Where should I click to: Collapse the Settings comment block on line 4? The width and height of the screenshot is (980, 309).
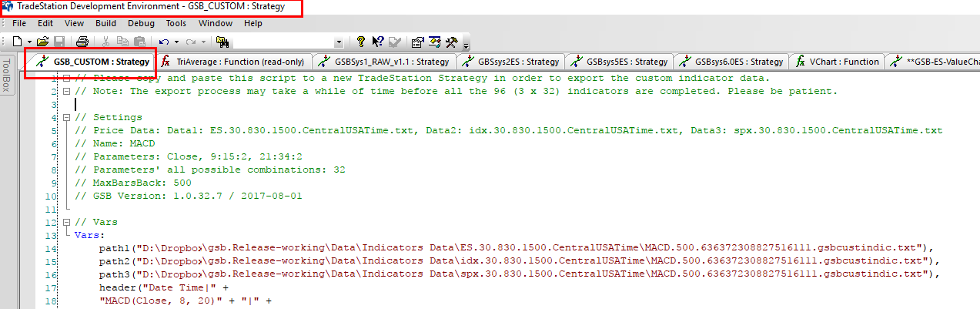pos(67,117)
